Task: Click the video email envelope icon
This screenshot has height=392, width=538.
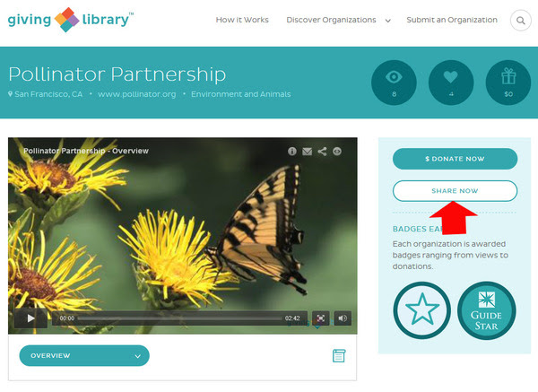Action: tap(307, 152)
